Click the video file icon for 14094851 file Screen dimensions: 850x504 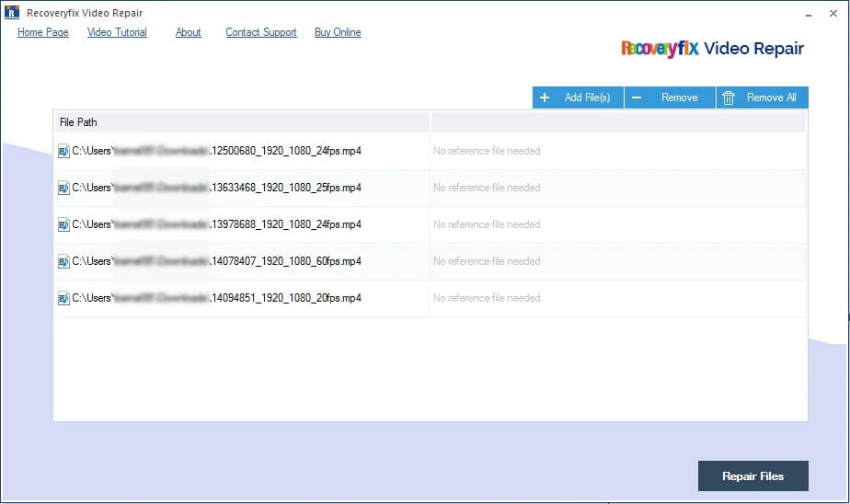tap(63, 298)
